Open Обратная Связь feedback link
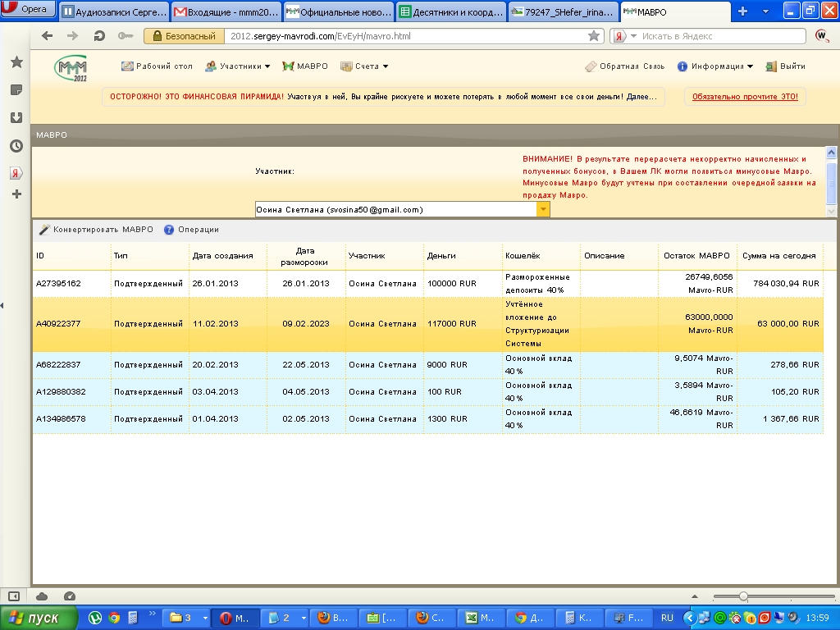This screenshot has width=840, height=630. click(x=624, y=66)
